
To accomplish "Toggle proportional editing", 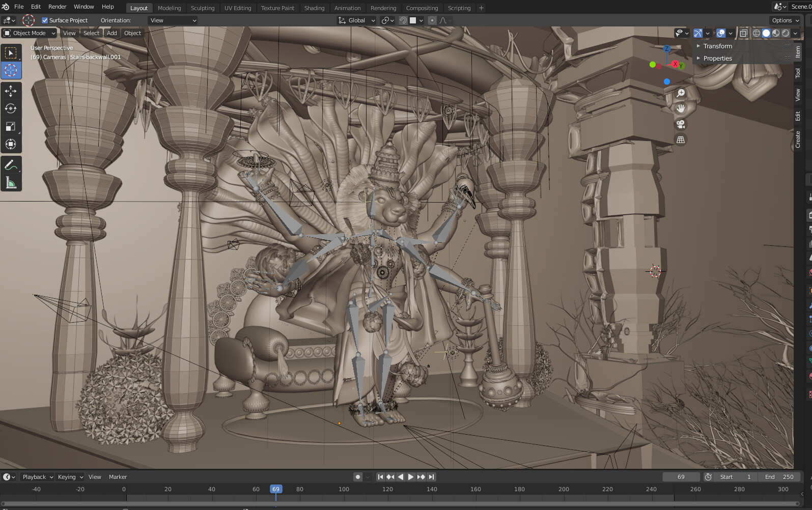I will [x=432, y=20].
